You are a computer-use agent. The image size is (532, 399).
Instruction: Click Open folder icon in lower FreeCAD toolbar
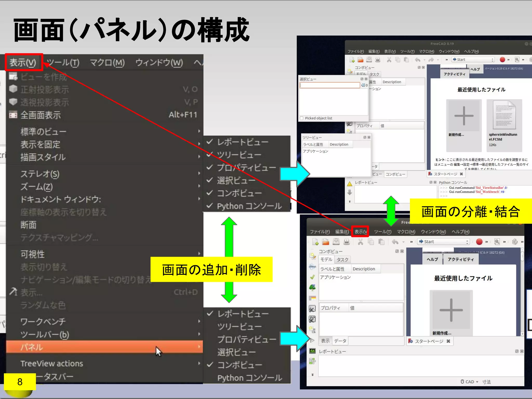click(325, 242)
